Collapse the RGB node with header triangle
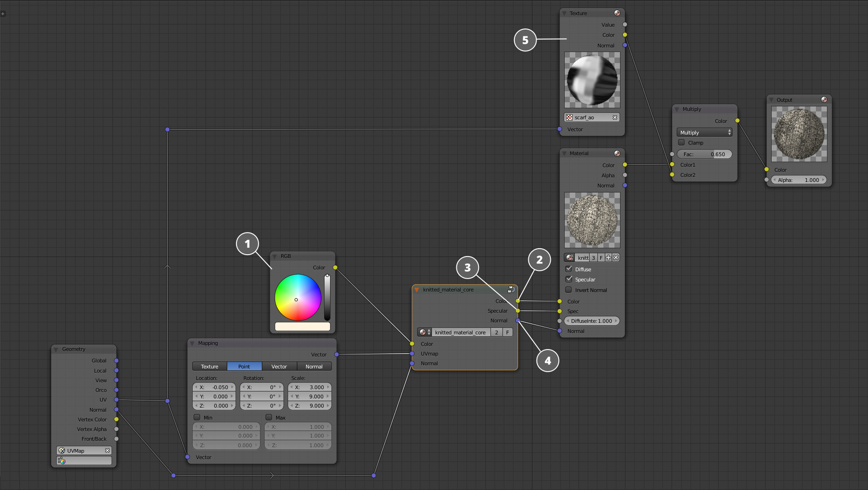 [275, 256]
